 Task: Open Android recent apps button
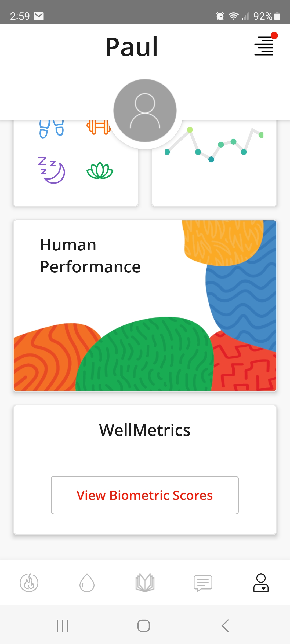(x=63, y=626)
